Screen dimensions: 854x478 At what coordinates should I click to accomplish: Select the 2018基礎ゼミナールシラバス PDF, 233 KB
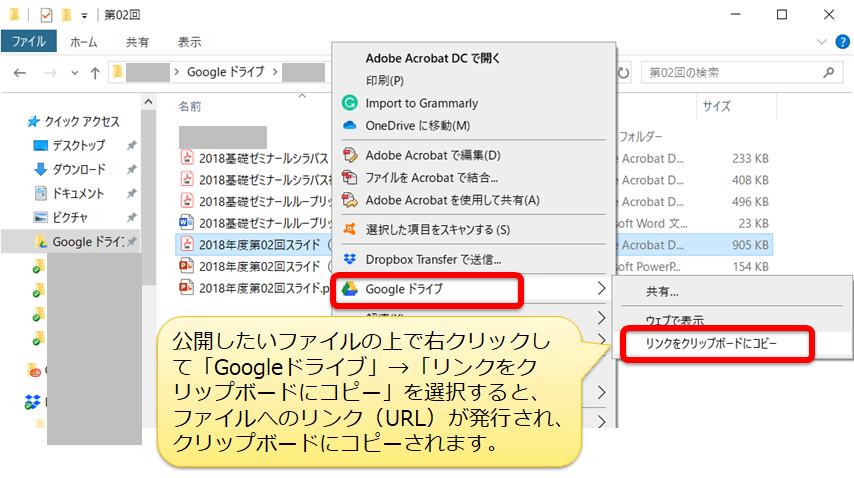coord(264,158)
